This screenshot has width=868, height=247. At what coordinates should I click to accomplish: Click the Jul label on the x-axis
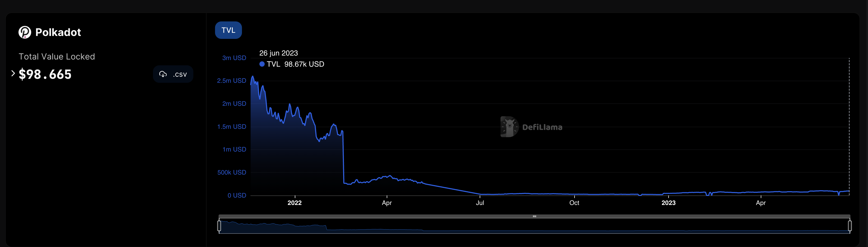[480, 203]
